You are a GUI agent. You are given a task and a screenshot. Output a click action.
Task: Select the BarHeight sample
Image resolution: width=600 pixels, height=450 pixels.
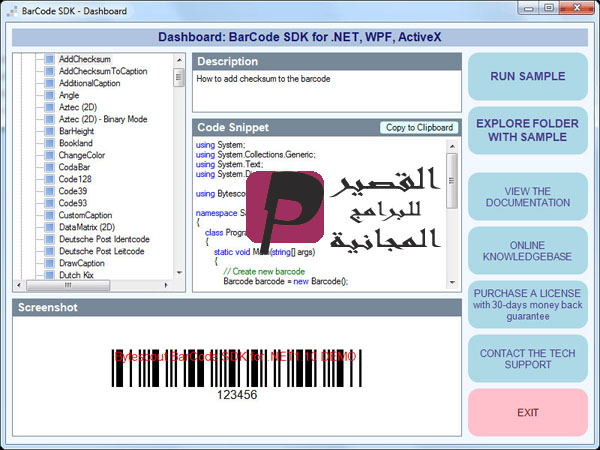[x=76, y=131]
